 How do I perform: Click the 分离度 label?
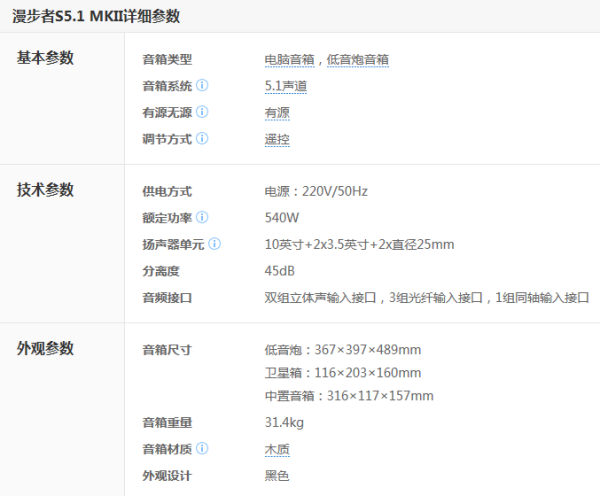click(161, 271)
